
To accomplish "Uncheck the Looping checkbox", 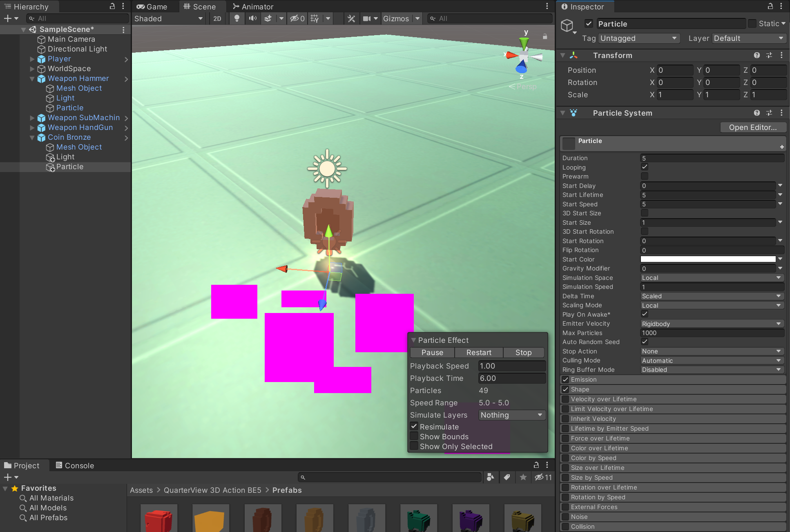I will [645, 167].
